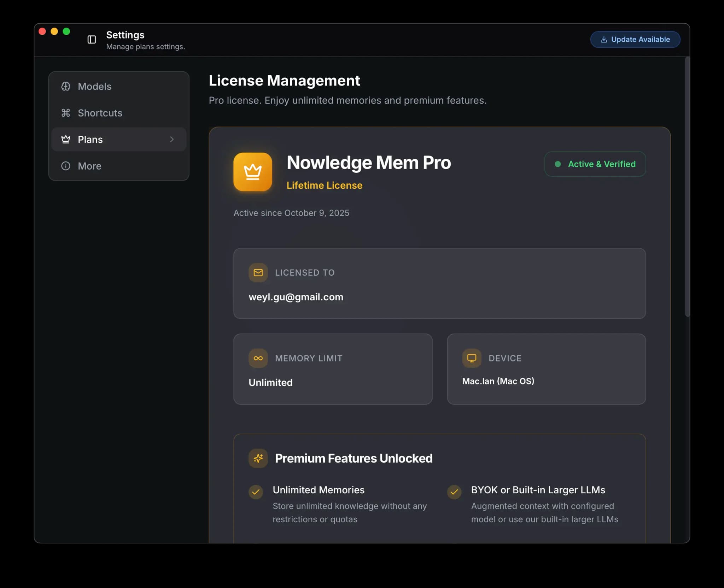This screenshot has height=588, width=724.
Task: Click the info circle icon beside More
Action: [66, 166]
